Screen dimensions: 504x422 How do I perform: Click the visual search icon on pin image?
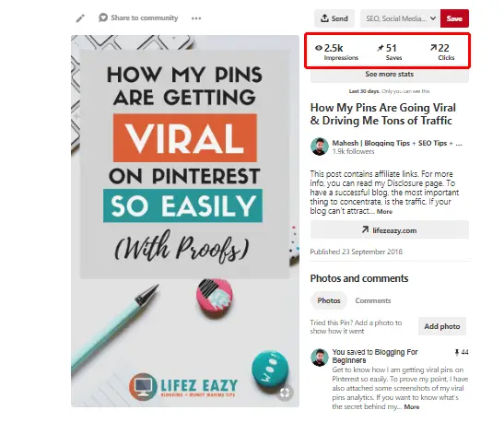point(285,393)
